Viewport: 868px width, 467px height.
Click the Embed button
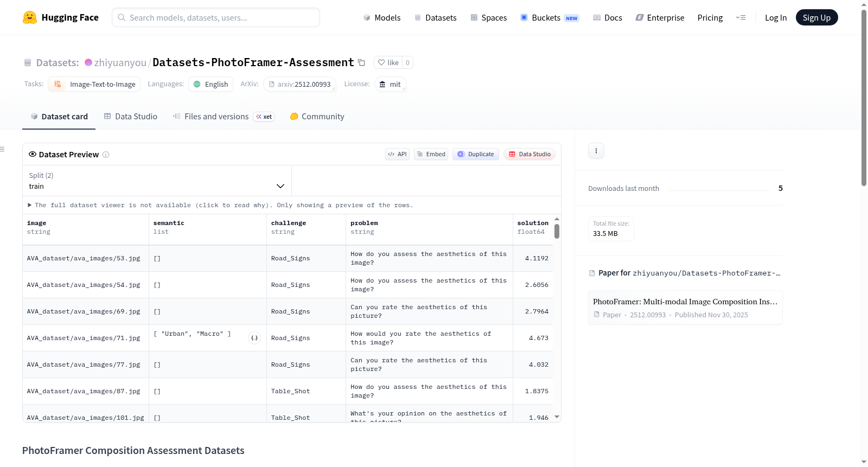click(431, 154)
